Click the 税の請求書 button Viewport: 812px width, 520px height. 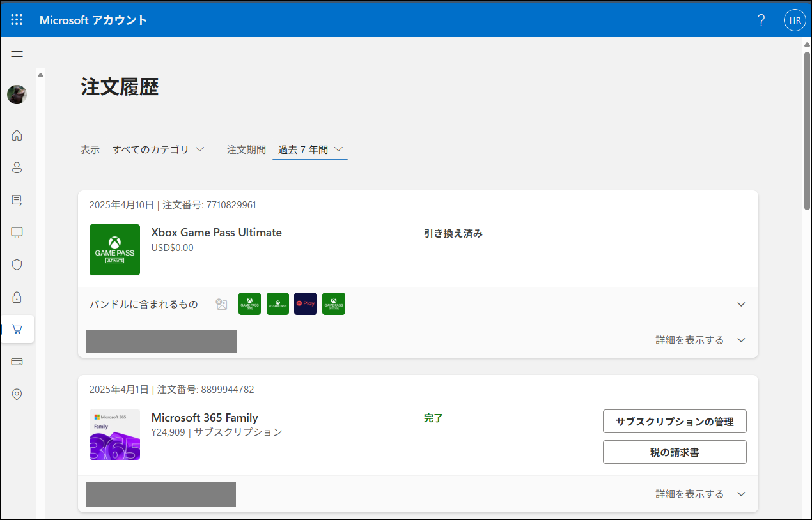675,452
